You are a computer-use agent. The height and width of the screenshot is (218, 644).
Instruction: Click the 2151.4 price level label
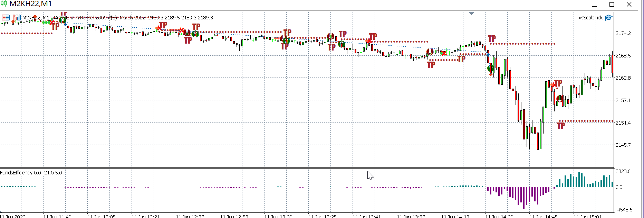[623, 123]
